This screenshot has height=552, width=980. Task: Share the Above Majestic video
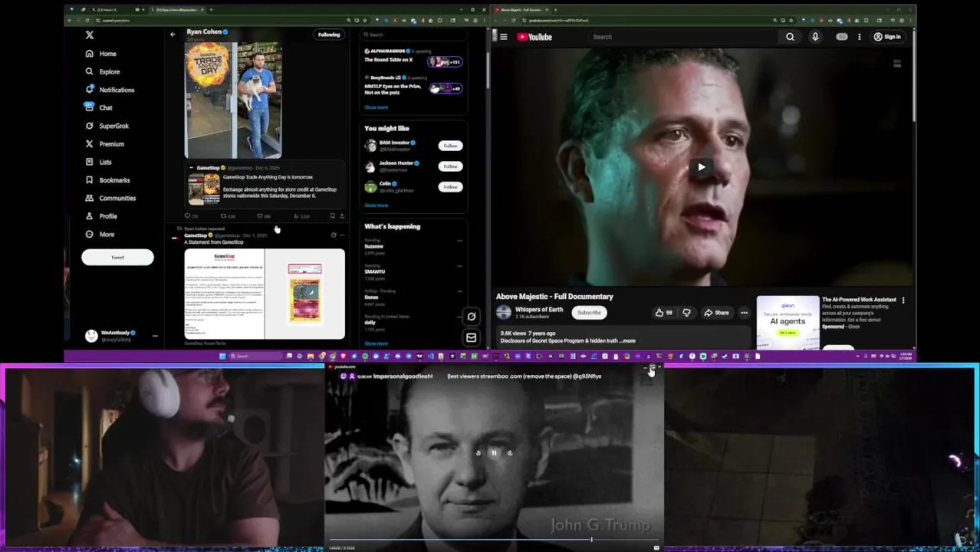click(717, 313)
